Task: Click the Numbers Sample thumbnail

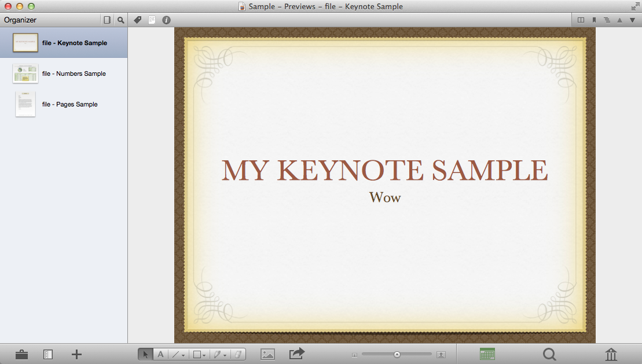Action: (x=25, y=73)
